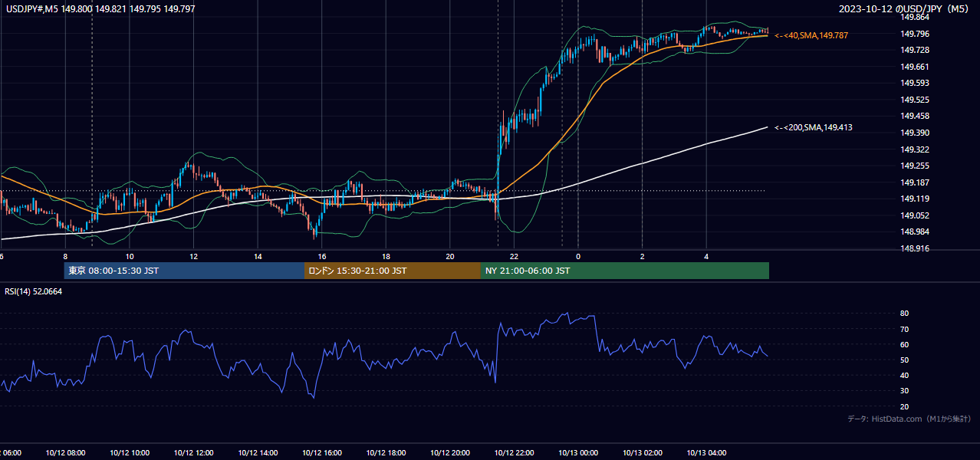Click the HistData.com data source credit
This screenshot has width=980, height=460.
[x=909, y=419]
